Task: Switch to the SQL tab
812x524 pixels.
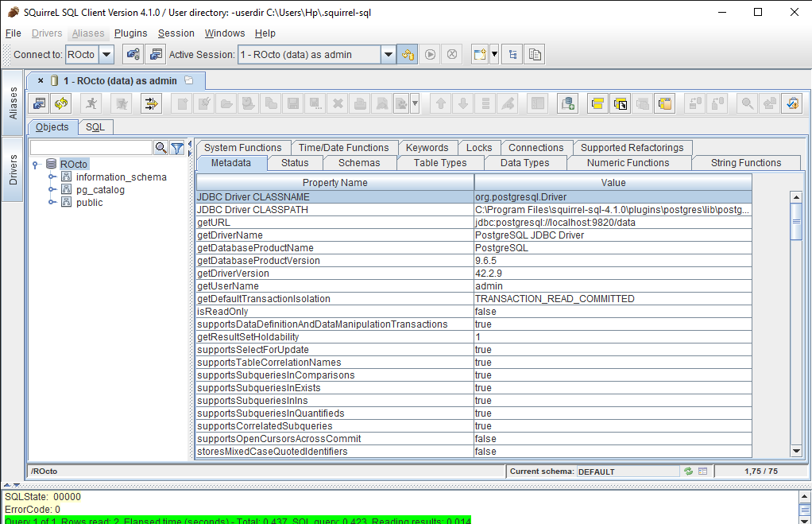Action: 95,127
